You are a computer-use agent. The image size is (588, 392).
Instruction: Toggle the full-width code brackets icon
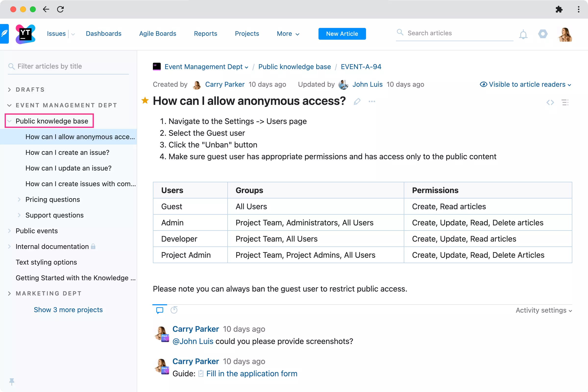[x=550, y=102]
